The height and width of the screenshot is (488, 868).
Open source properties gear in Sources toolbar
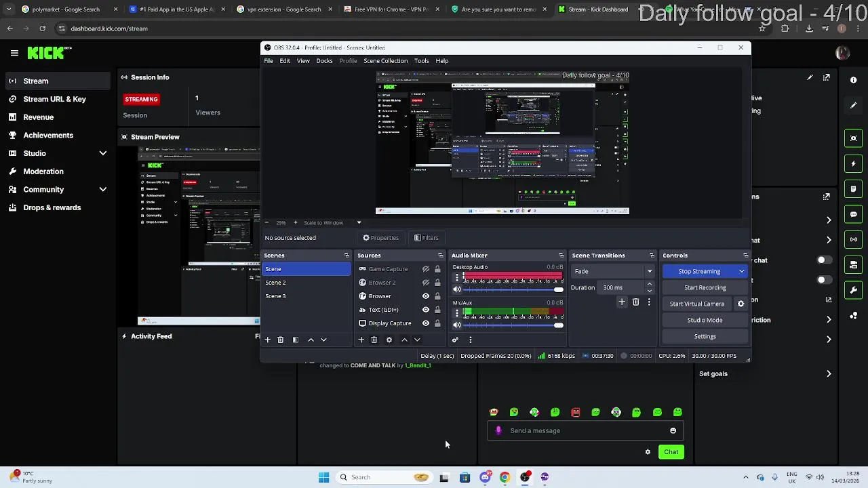[389, 340]
